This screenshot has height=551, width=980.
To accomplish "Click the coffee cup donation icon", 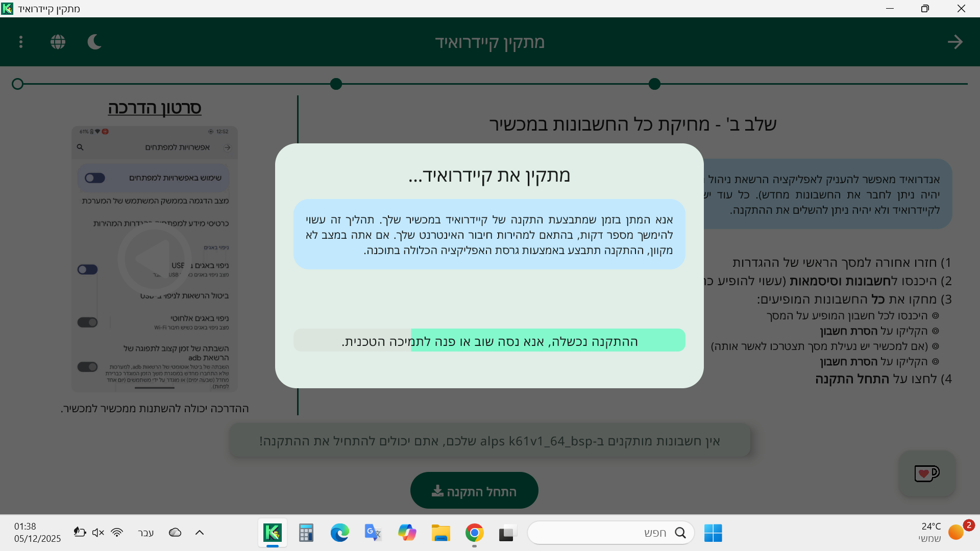I will click(926, 473).
